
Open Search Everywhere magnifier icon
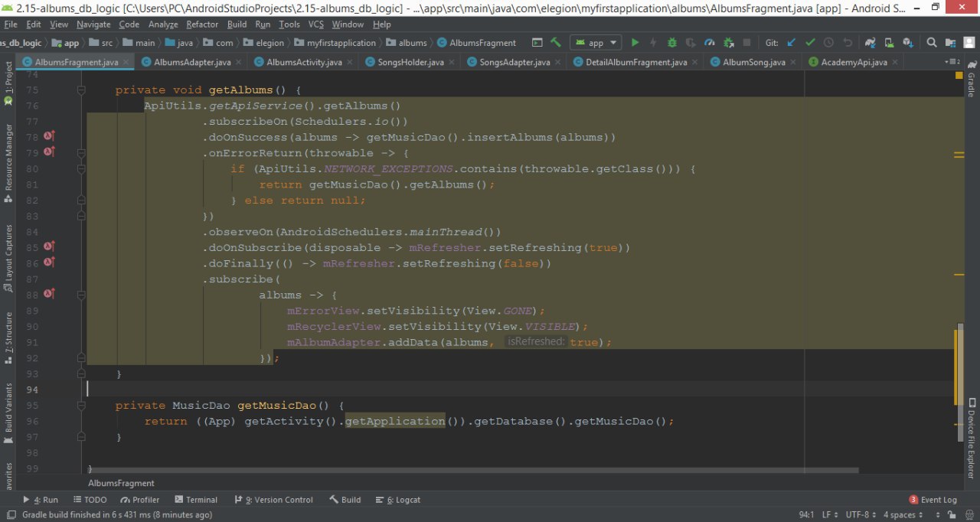point(932,43)
